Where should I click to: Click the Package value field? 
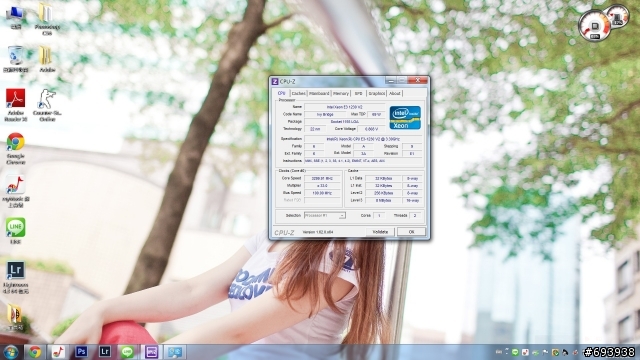344,122
